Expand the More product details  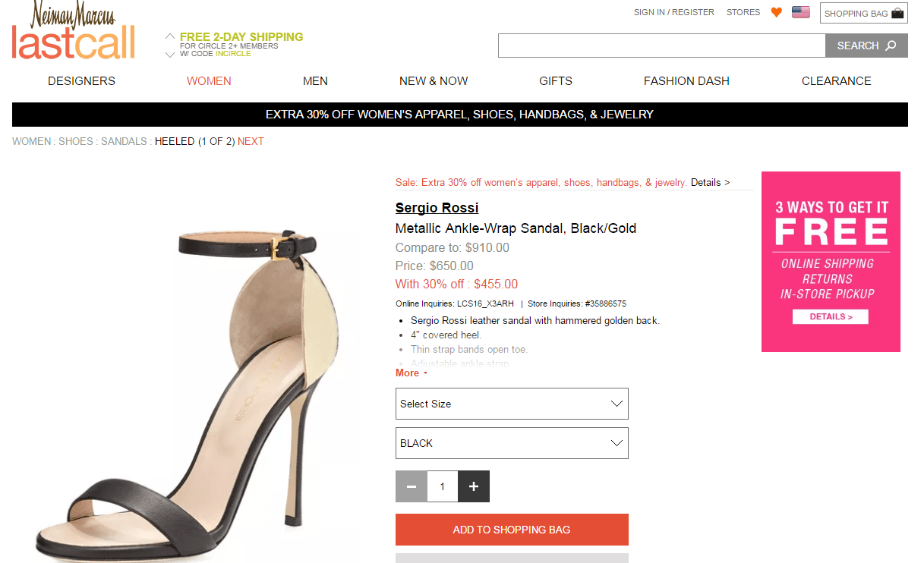[412, 373]
